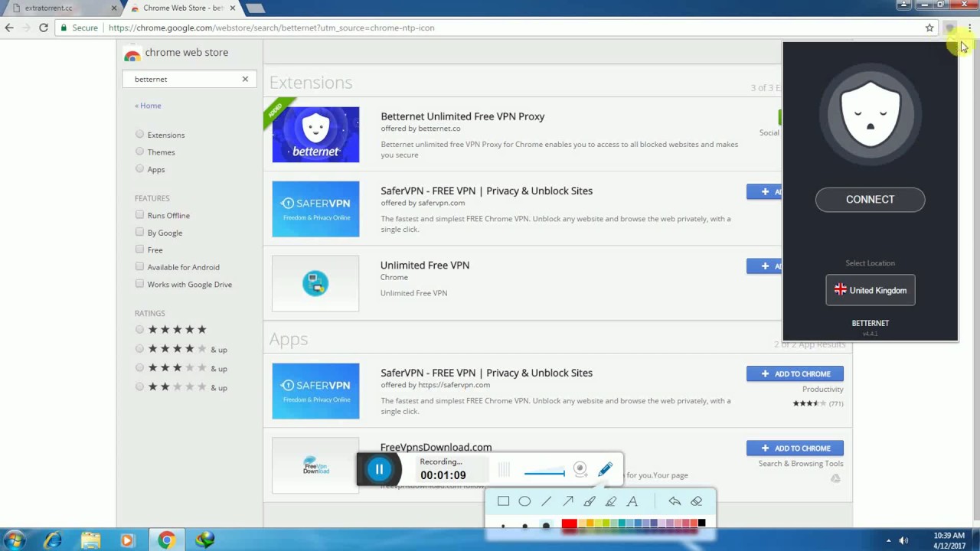This screenshot has height=551, width=980.
Task: Enable the Works with Google Drive checkbox
Action: [x=139, y=284]
